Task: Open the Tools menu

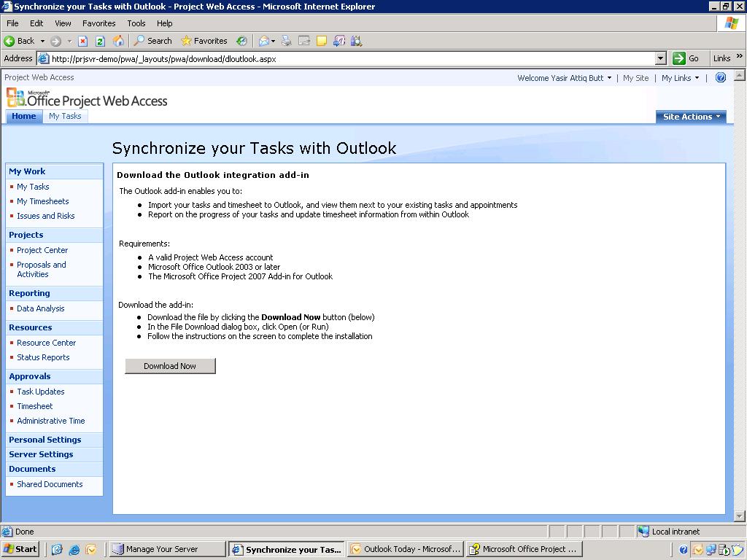Action: click(136, 23)
